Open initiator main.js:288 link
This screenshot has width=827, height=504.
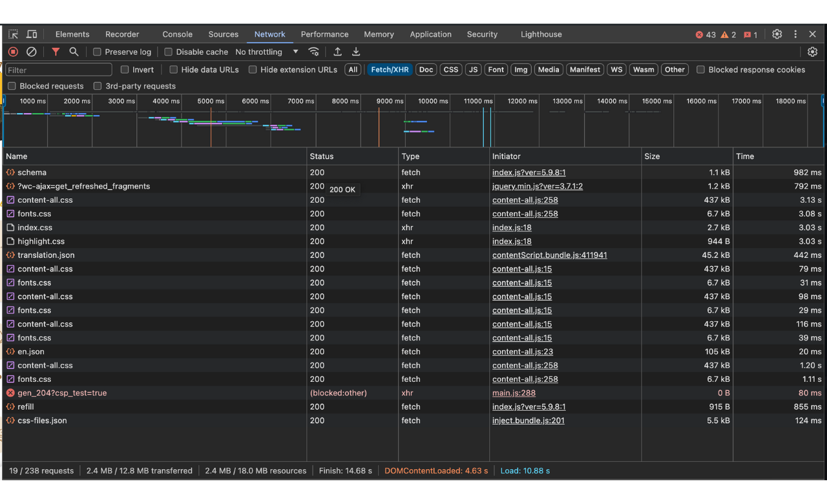tap(514, 393)
